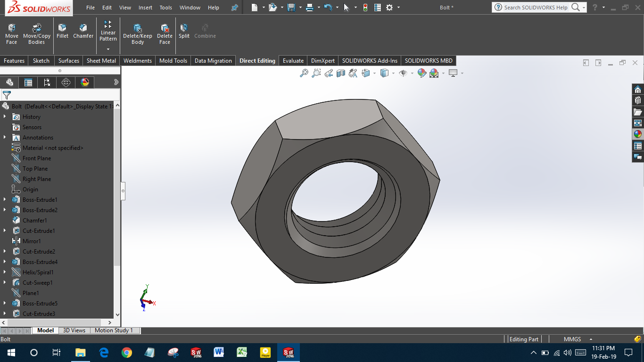Click the Edit Appearance icon in view toolbar
Screen dimensions: 644x362
tap(422, 73)
